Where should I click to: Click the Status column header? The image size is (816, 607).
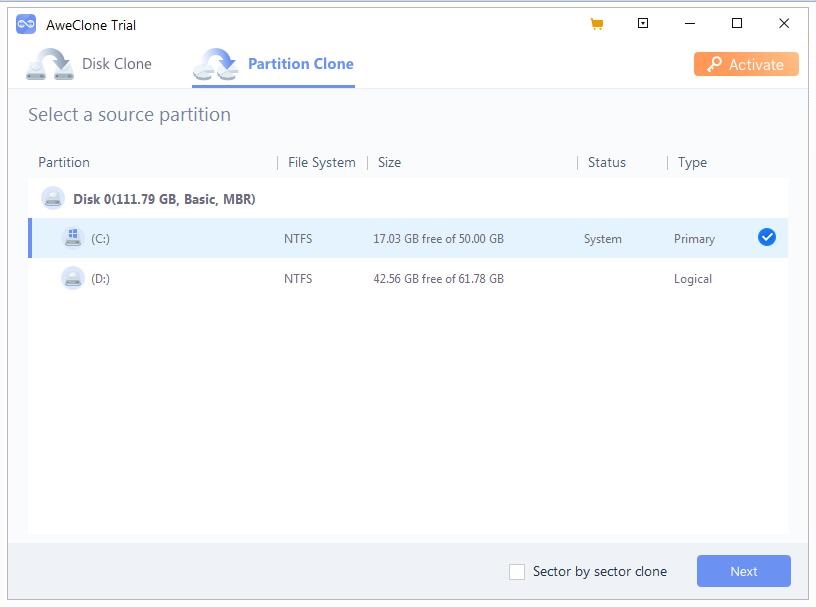[x=607, y=162]
